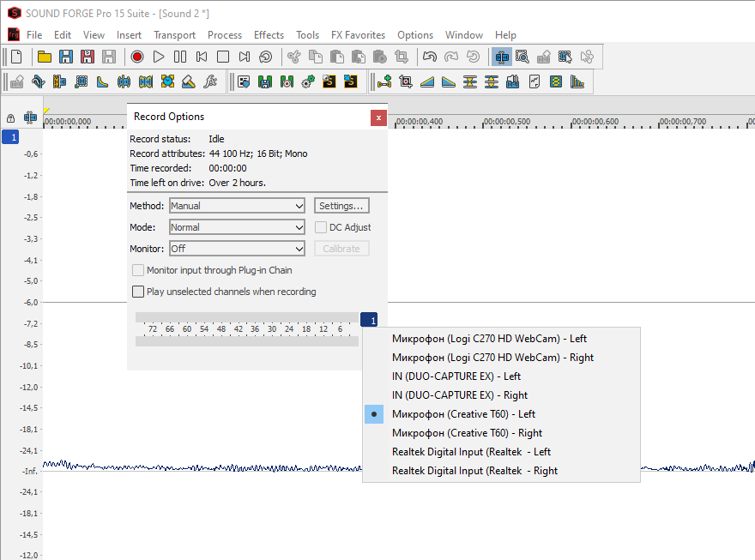Close the Record Options panel

(378, 117)
